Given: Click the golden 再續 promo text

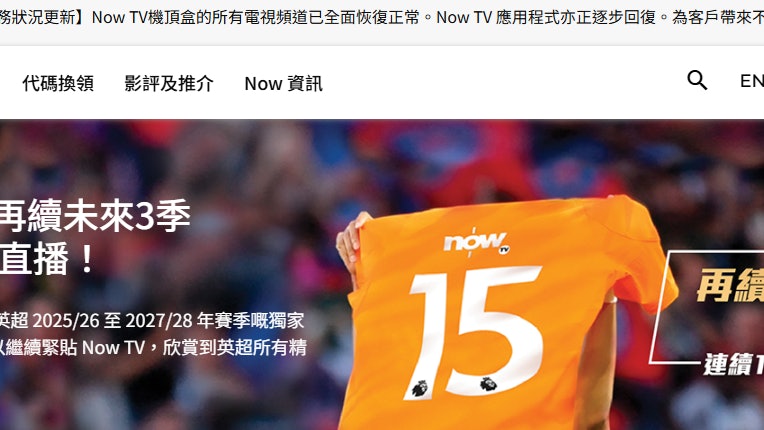Looking at the screenshot, I should click(x=730, y=285).
